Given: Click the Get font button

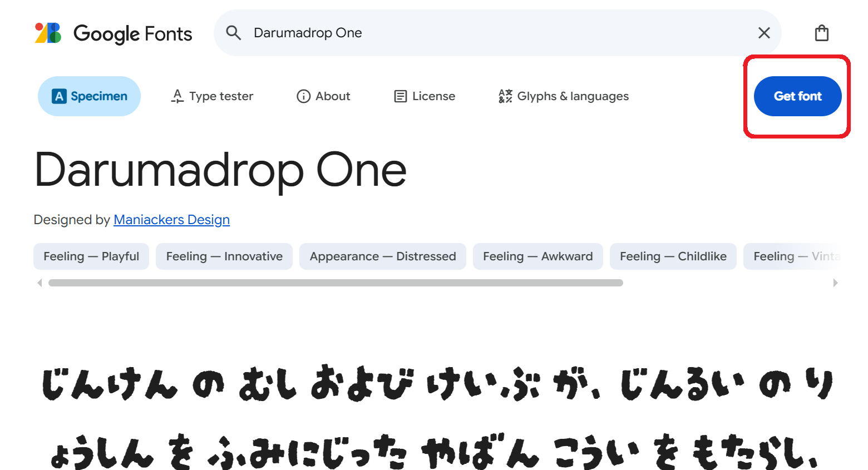Looking at the screenshot, I should pos(797,96).
